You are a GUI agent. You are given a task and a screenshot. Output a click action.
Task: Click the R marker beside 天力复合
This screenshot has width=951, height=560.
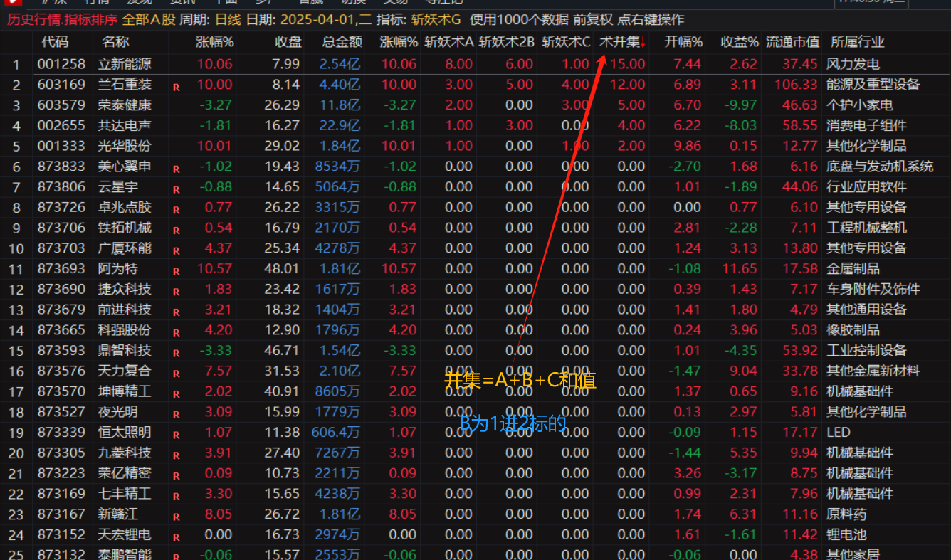[x=176, y=374]
